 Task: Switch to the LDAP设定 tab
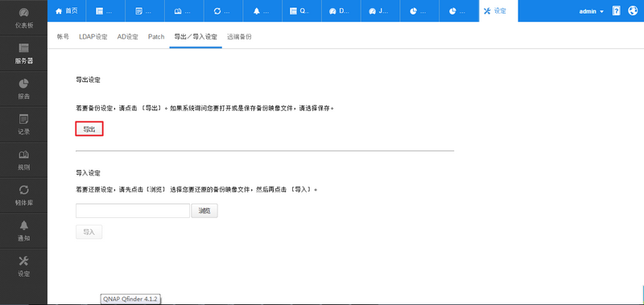pyautogui.click(x=93, y=36)
